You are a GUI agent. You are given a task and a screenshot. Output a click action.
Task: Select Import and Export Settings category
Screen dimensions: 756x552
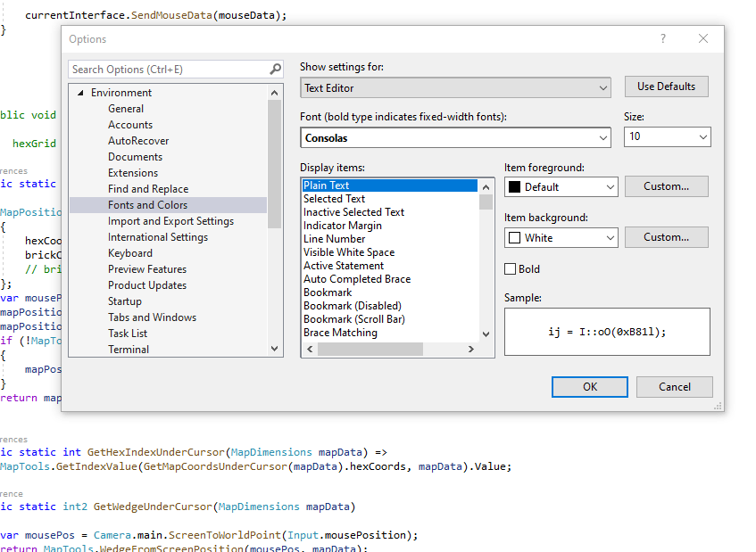(170, 221)
